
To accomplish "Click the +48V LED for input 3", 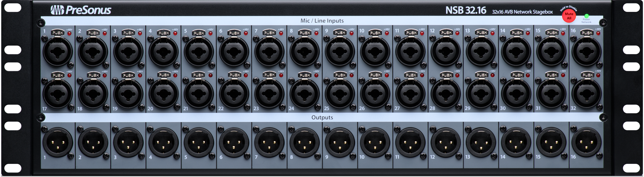I will coord(140,33).
